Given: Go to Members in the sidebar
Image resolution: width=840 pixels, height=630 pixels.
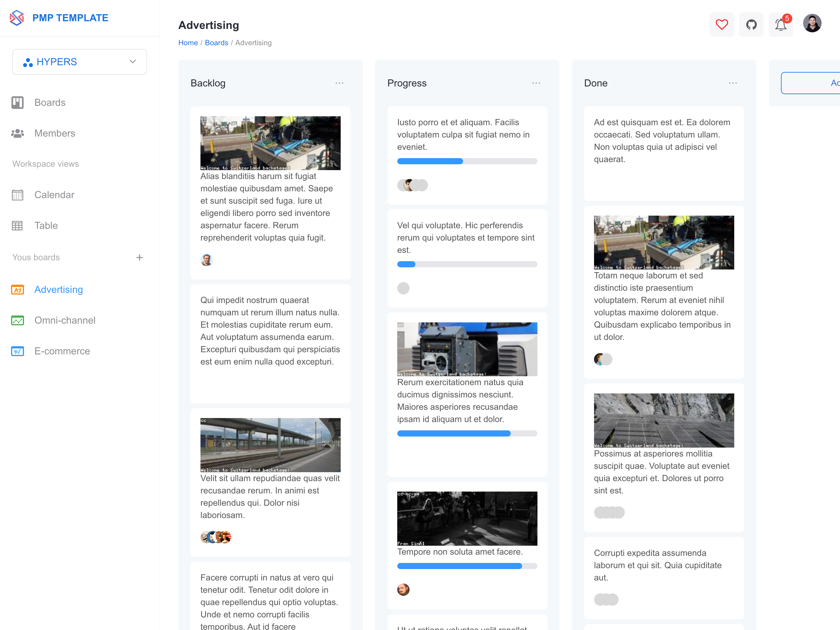Looking at the screenshot, I should pos(55,134).
